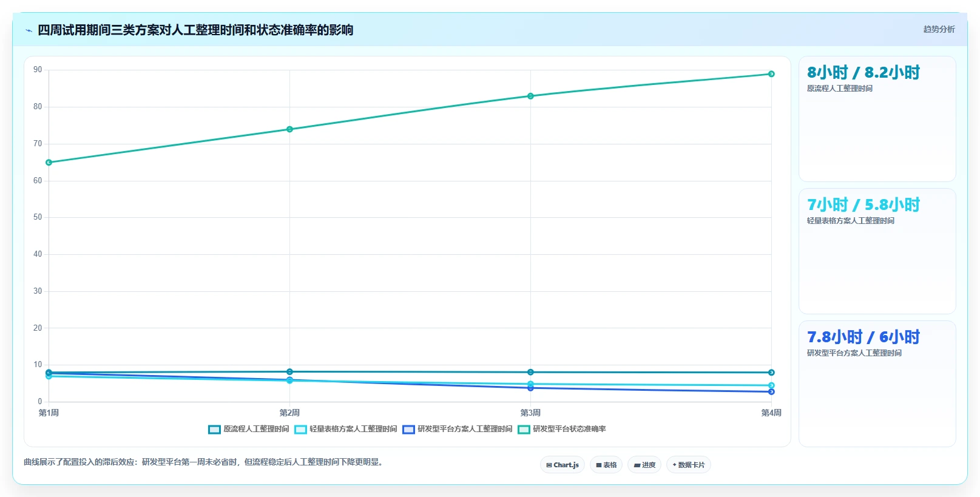The image size is (980, 497).
Task: Click the 表格 chip
Action: 606,465
